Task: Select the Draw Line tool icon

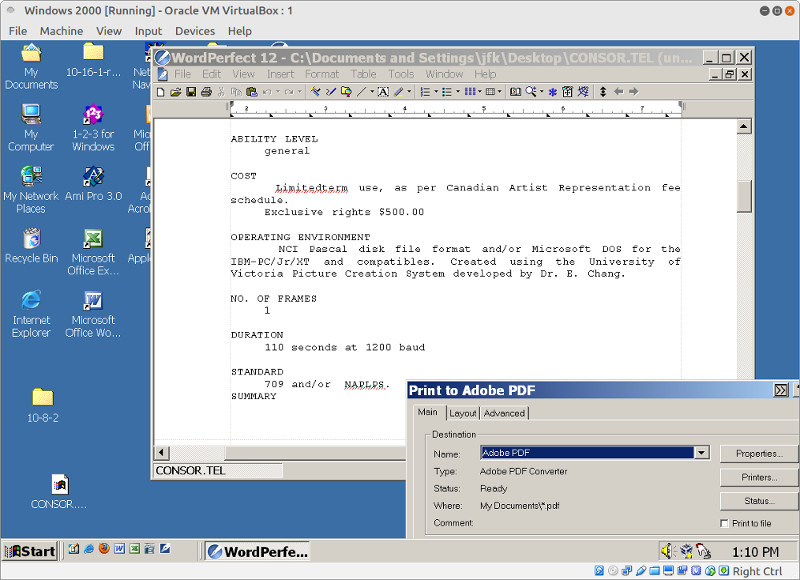Action: coord(361,92)
